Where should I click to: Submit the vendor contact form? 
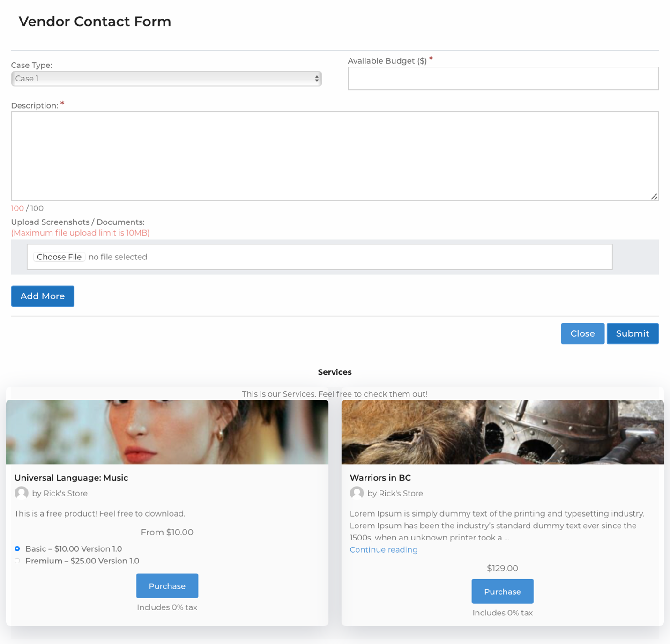(633, 333)
